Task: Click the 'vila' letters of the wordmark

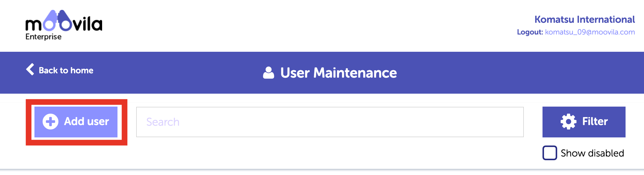Action: pos(88,24)
